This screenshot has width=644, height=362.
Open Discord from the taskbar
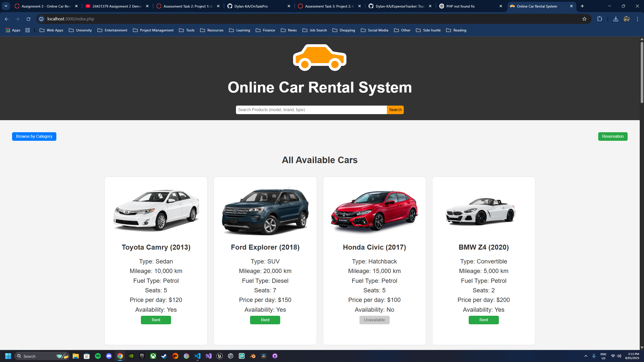click(109, 356)
